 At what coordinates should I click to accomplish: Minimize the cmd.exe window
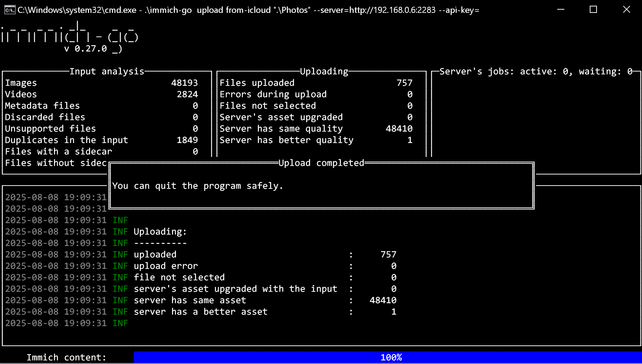560,10
